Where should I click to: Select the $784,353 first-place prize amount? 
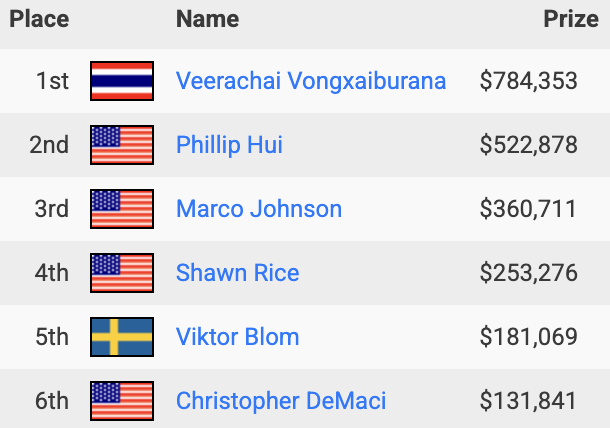point(528,81)
